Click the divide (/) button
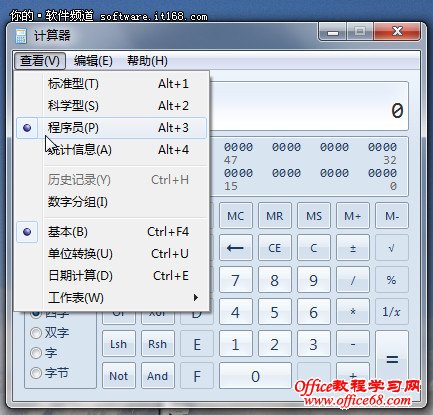 point(353,280)
